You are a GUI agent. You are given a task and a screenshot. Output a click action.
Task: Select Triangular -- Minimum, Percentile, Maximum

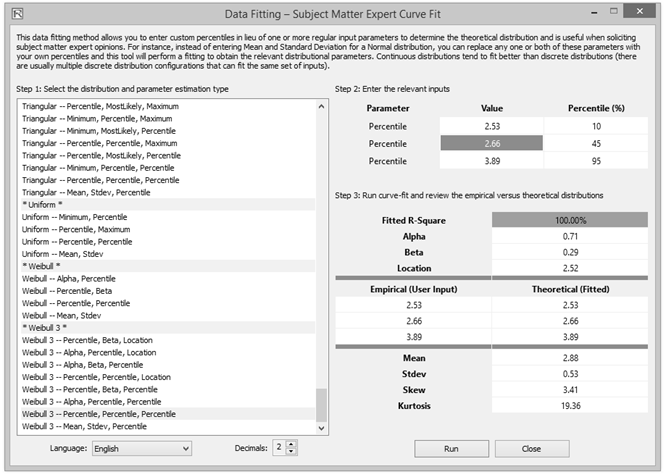[x=168, y=118]
